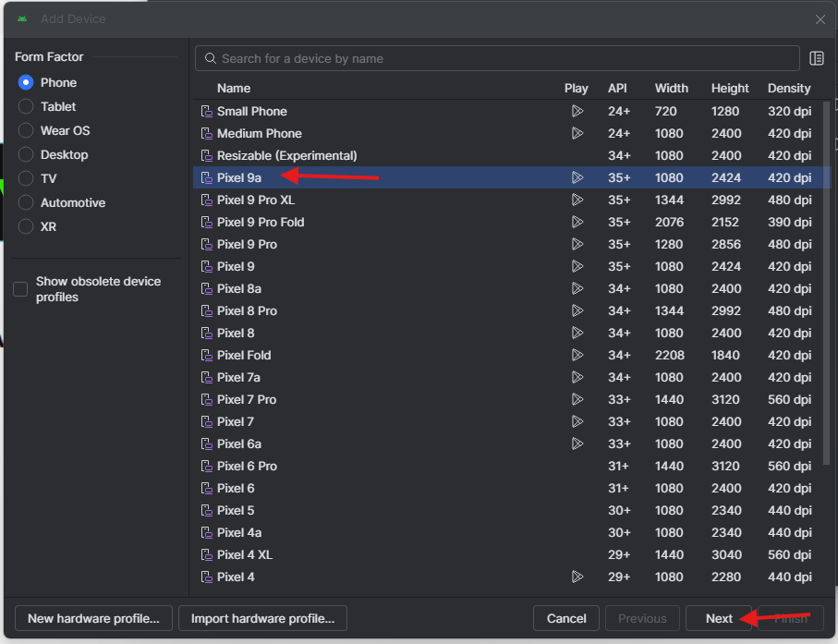Focus the device name search field

[x=499, y=58]
